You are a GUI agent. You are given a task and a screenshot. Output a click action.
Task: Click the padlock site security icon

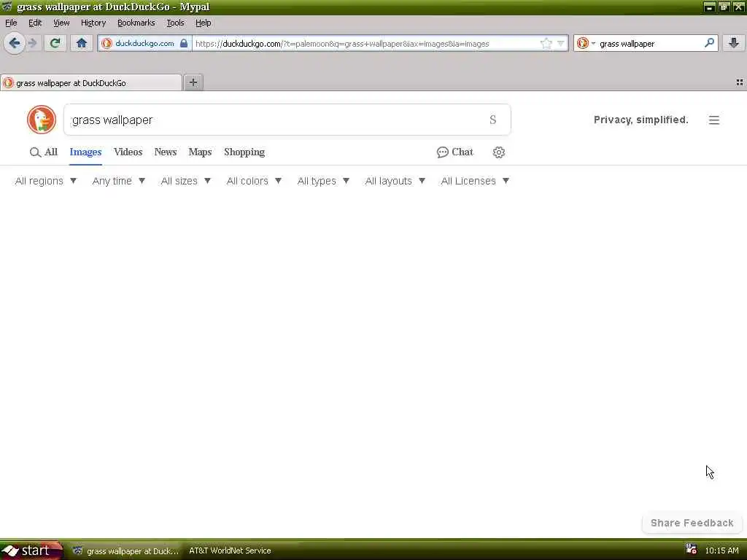184,43
